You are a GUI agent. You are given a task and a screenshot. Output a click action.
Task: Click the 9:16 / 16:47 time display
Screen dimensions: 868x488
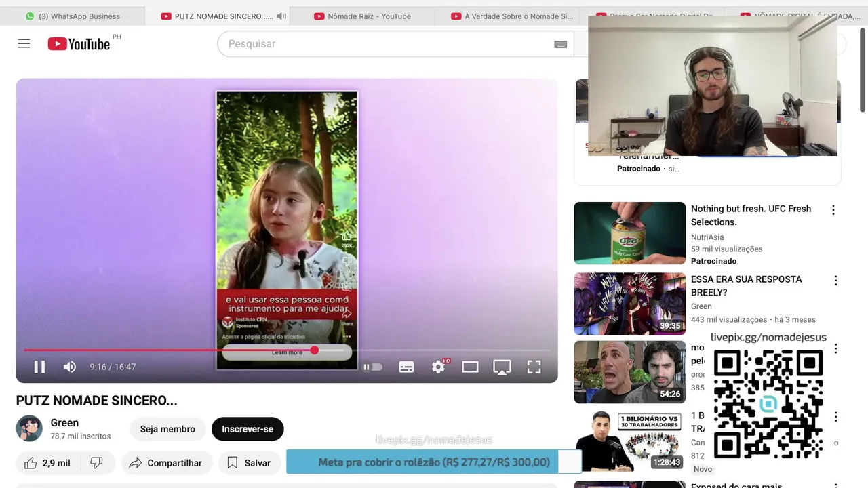tap(113, 367)
